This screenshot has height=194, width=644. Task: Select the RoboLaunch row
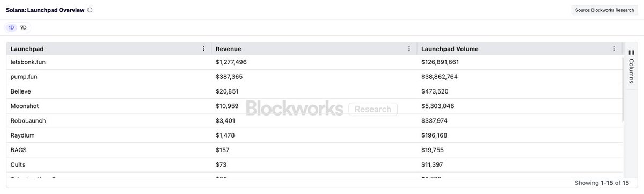click(x=314, y=120)
